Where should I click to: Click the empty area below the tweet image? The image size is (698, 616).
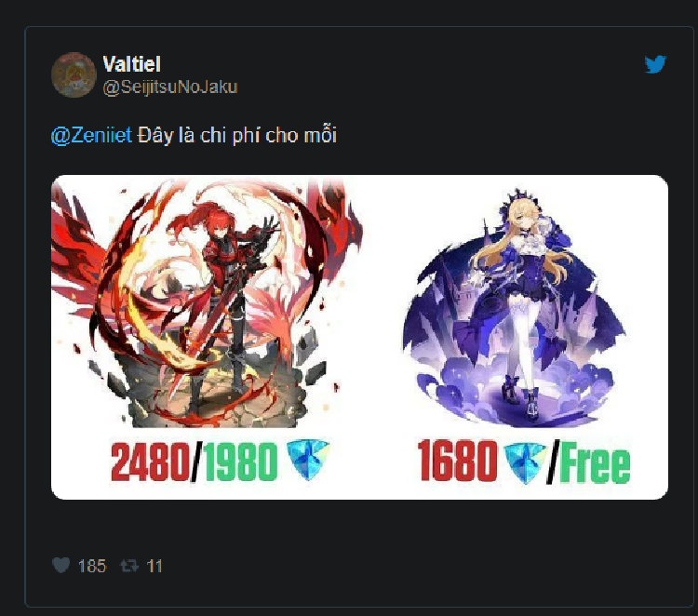[x=359, y=525]
